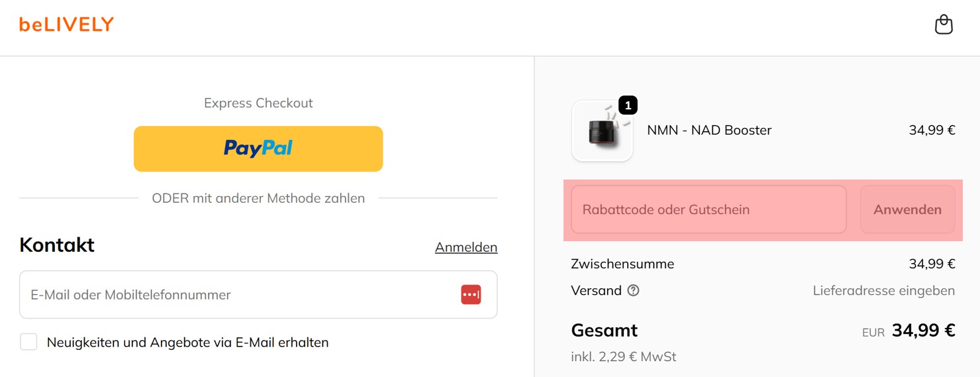
Task: Click the Versand help question mark icon
Action: click(x=633, y=290)
